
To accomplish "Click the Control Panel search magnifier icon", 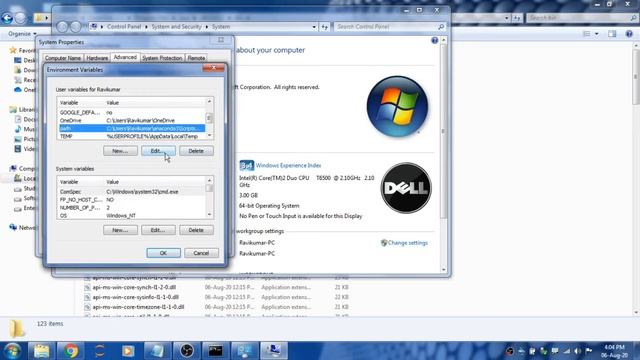I will [x=441, y=27].
